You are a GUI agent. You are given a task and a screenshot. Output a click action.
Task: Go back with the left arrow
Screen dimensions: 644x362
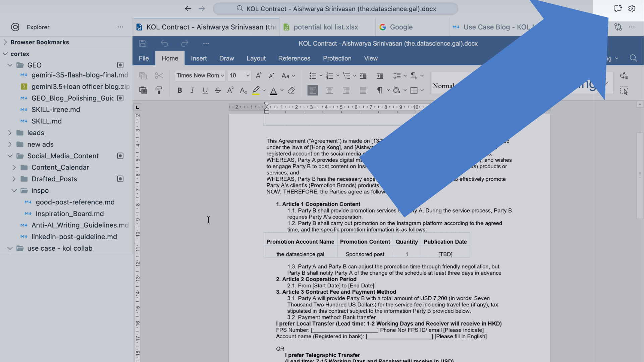pos(188,9)
